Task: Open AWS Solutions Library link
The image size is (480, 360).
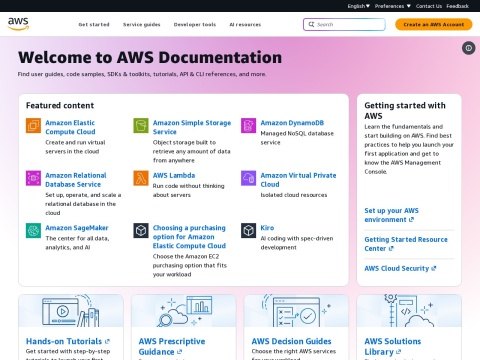Action: click(x=393, y=347)
